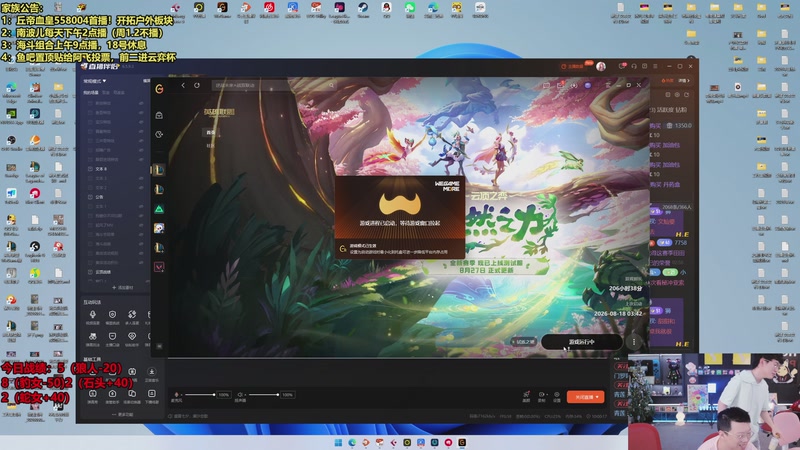Collapse the WeGame sidebar with the bottom toggle

159,346
